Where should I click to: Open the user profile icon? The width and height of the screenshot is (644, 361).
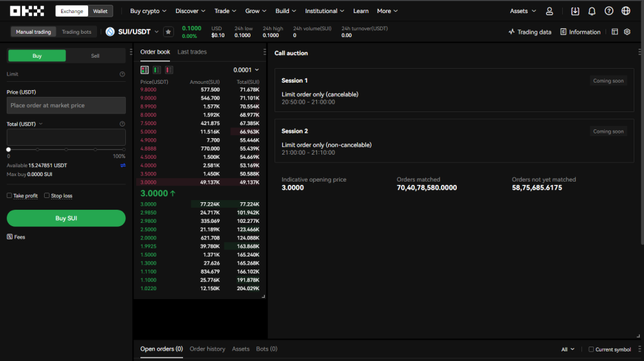[x=549, y=11]
